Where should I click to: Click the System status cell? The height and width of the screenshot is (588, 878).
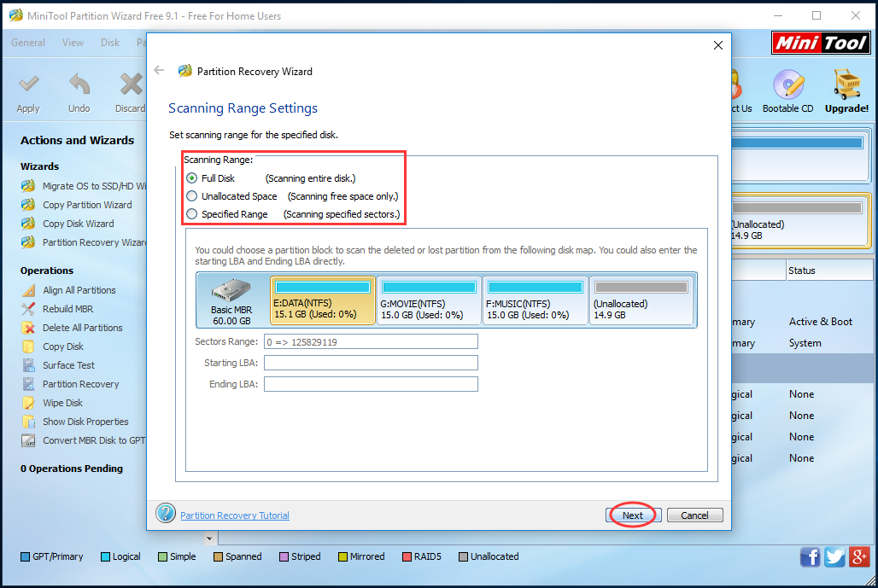pos(805,343)
